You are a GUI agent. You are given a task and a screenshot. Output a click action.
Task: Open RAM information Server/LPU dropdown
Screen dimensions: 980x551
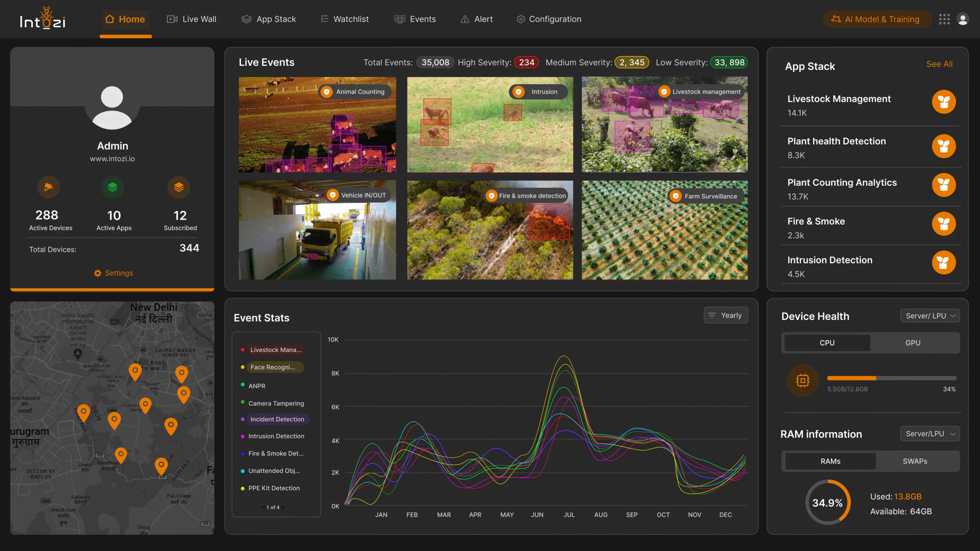point(930,434)
